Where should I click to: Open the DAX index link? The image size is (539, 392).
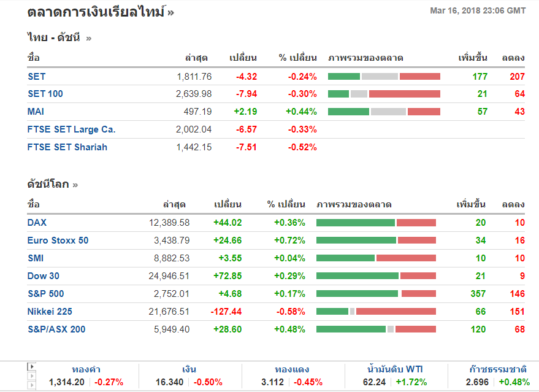coord(37,223)
